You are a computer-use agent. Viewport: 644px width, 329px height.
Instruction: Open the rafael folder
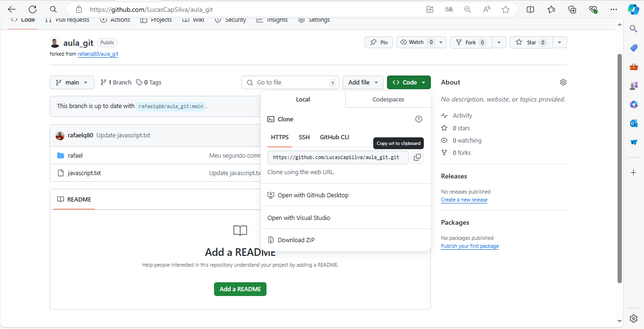point(75,155)
